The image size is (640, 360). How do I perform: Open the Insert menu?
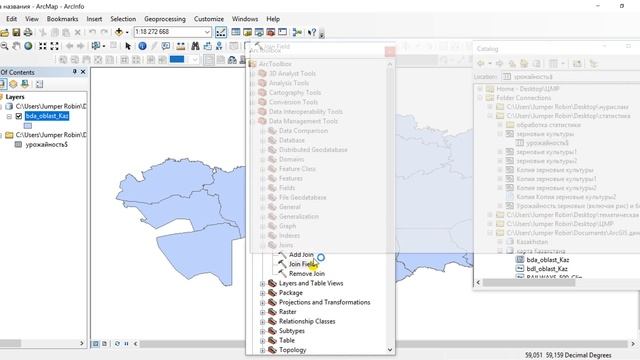94,19
